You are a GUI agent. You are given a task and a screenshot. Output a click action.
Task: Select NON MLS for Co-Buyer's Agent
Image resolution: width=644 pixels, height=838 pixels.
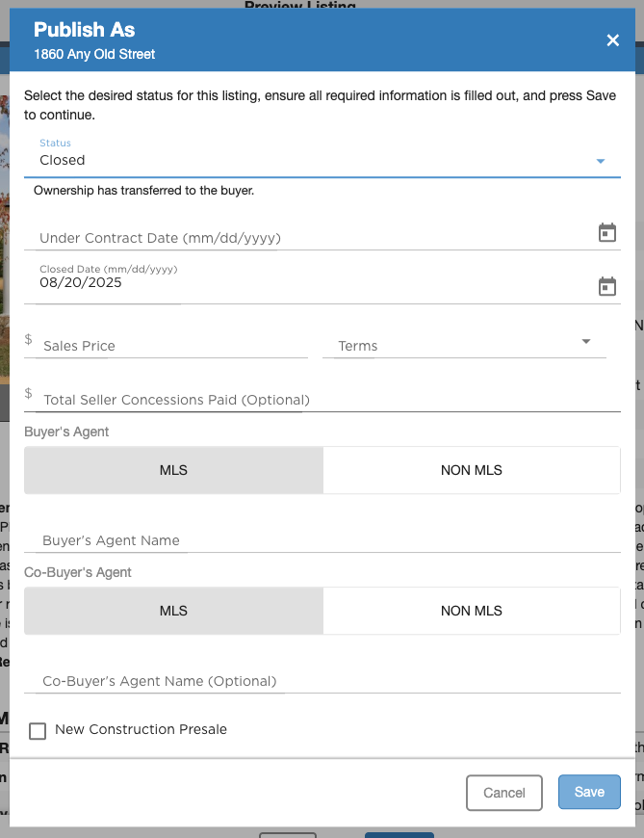(x=472, y=611)
